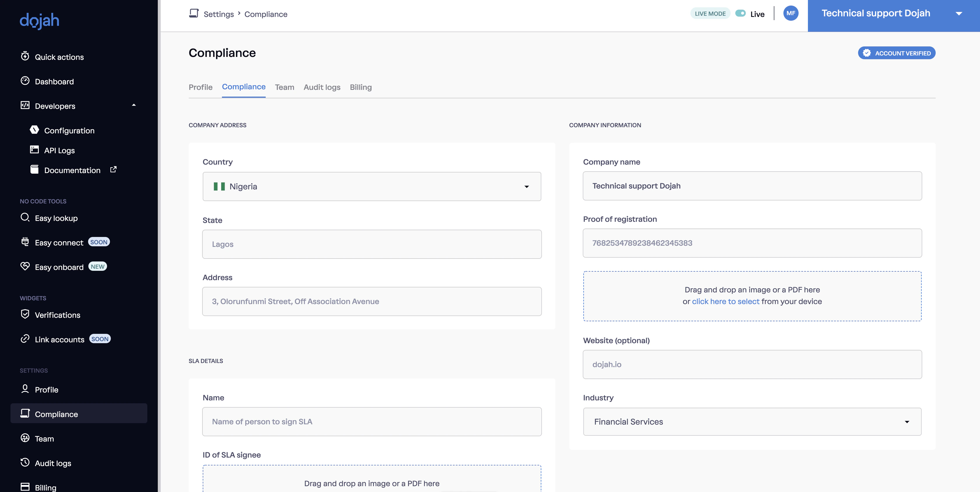Click the click here to select link

click(x=725, y=301)
